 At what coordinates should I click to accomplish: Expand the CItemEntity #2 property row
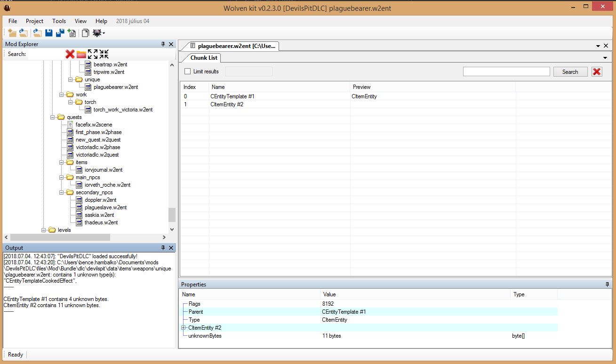click(x=183, y=328)
